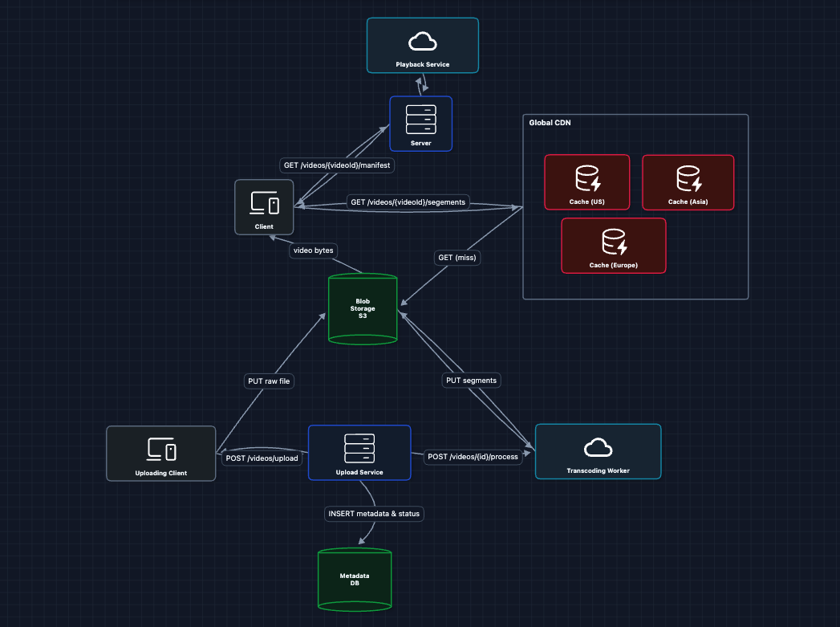Click the GET segments edge label
Image resolution: width=840 pixels, height=627 pixels.
[x=408, y=202]
